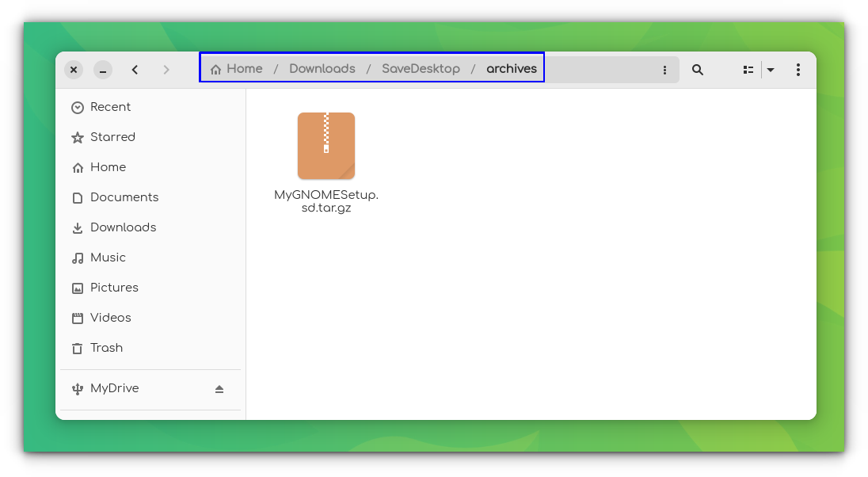Start a file search with the magnifier icon
The width and height of the screenshot is (868, 477).
[x=698, y=70]
